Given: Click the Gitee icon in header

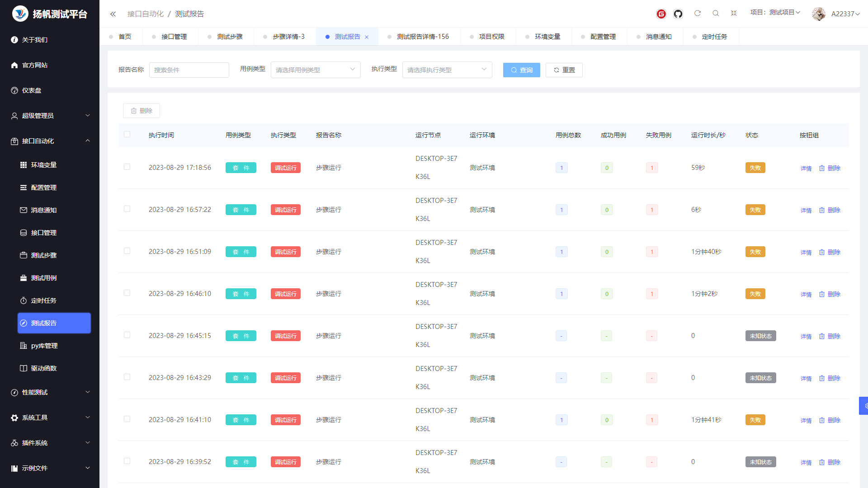Looking at the screenshot, I should (661, 14).
